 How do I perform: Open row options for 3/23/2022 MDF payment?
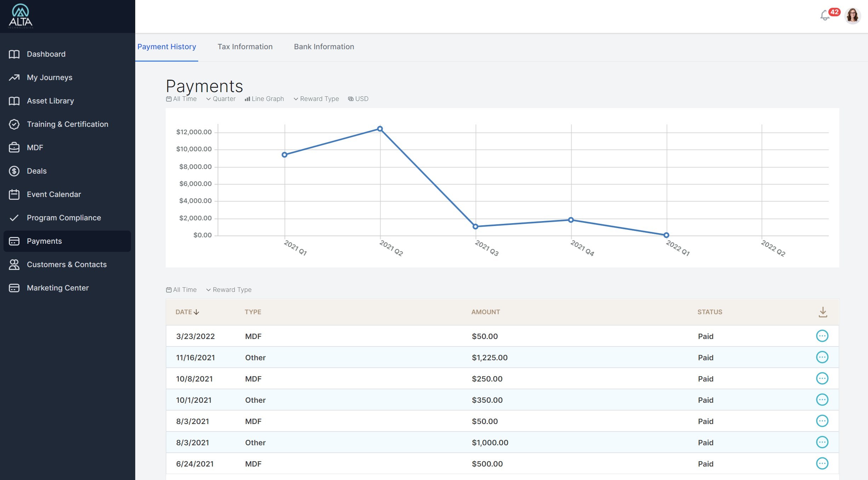[822, 336]
